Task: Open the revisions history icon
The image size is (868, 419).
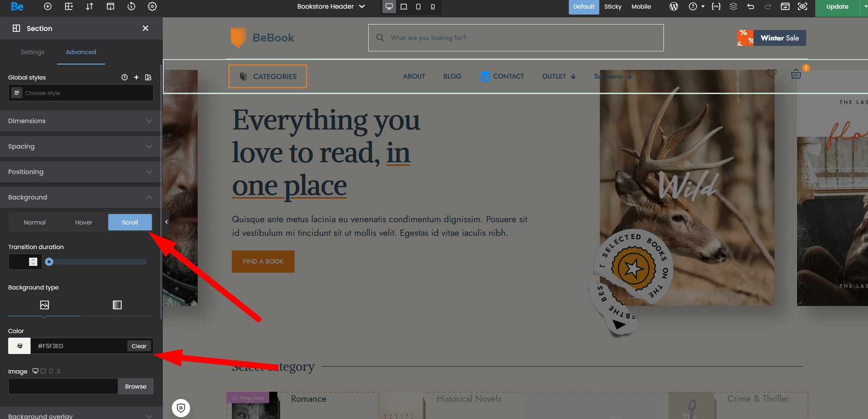Action: 131,6
